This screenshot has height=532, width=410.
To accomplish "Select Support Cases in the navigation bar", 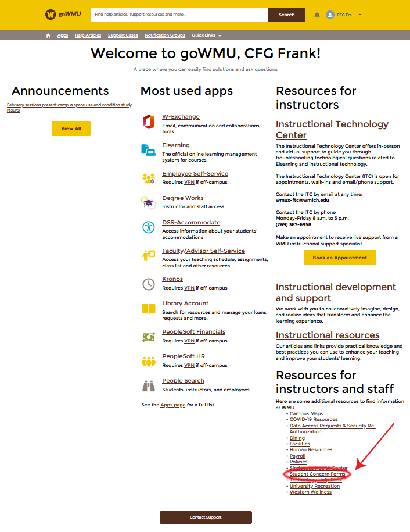I will (123, 35).
